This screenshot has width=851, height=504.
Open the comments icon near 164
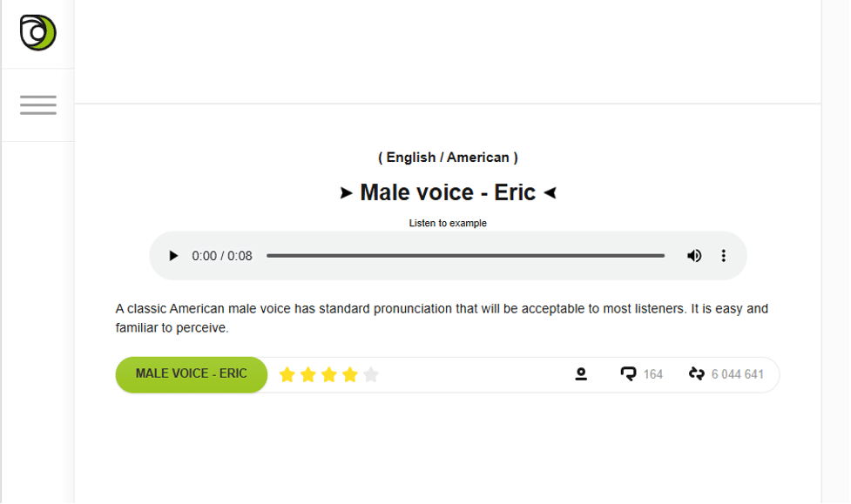click(x=629, y=373)
